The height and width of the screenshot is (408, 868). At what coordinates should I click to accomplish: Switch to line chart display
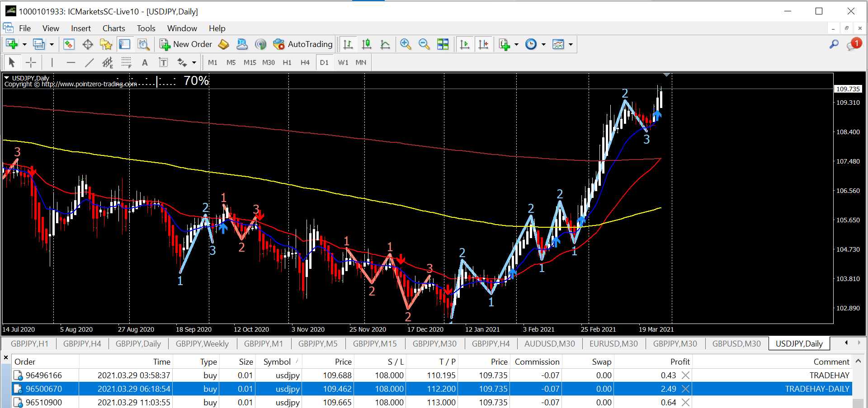(385, 44)
